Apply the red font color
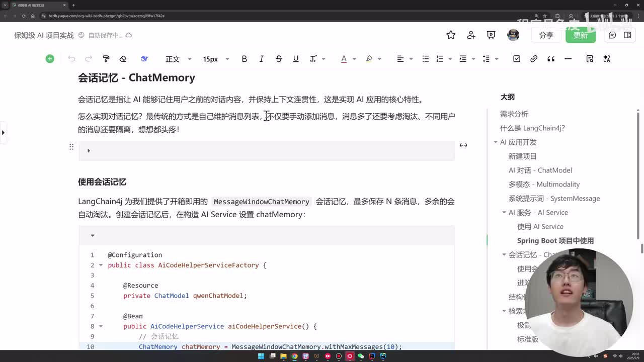The image size is (644, 362). pos(344,59)
